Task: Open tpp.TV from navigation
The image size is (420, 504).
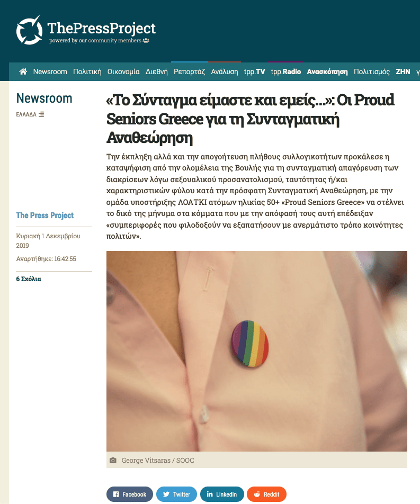Action: point(254,71)
